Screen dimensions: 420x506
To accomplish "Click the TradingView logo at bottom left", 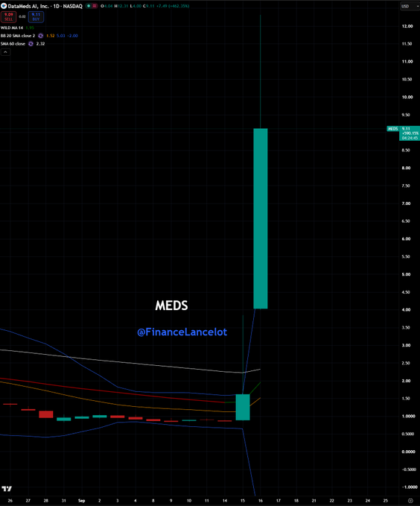I will (7, 489).
